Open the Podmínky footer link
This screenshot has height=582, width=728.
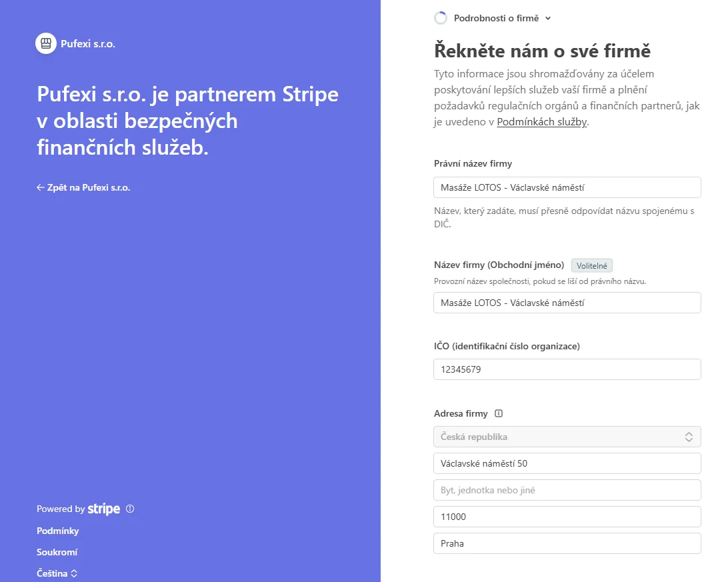click(x=57, y=531)
